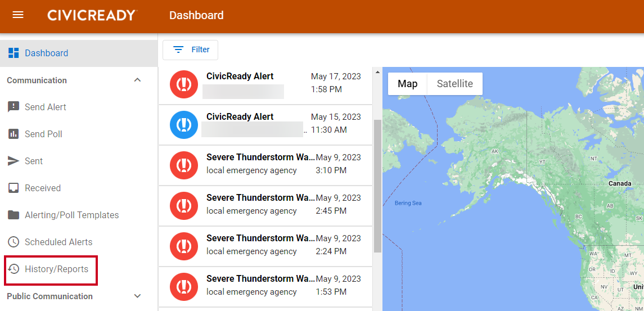
Task: Open Dashboard in the sidebar
Action: 79,53
